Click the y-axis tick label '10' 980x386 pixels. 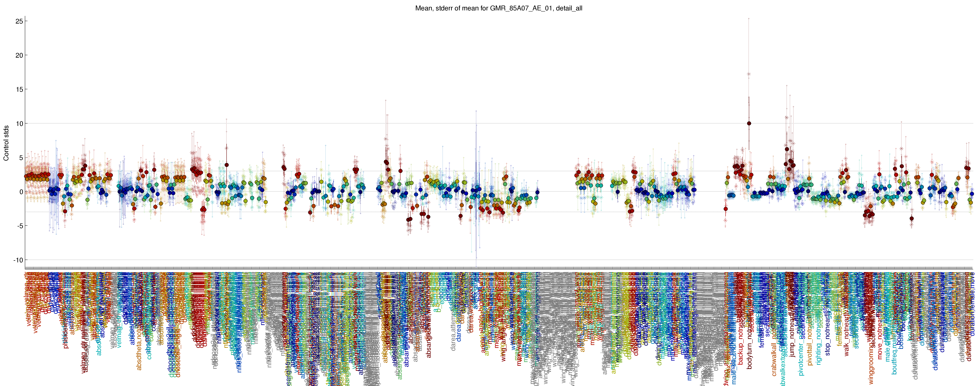(19, 124)
